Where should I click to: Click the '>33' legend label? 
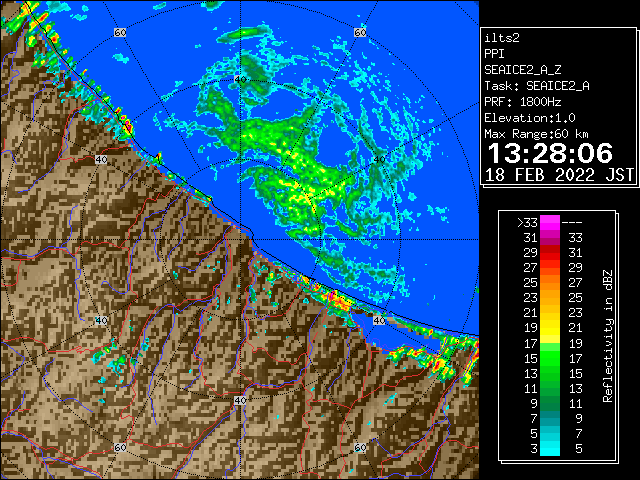click(x=527, y=223)
